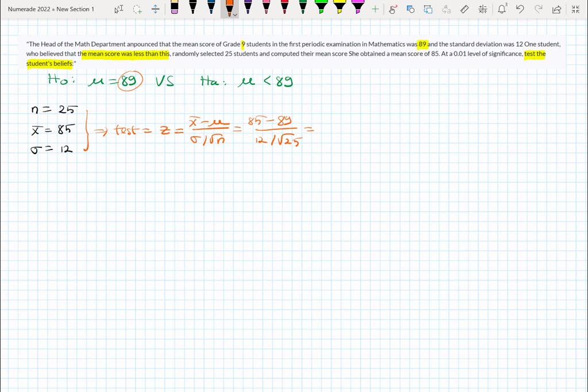Open the Shapes tool
This screenshot has width=588, height=392.
pos(411,9)
